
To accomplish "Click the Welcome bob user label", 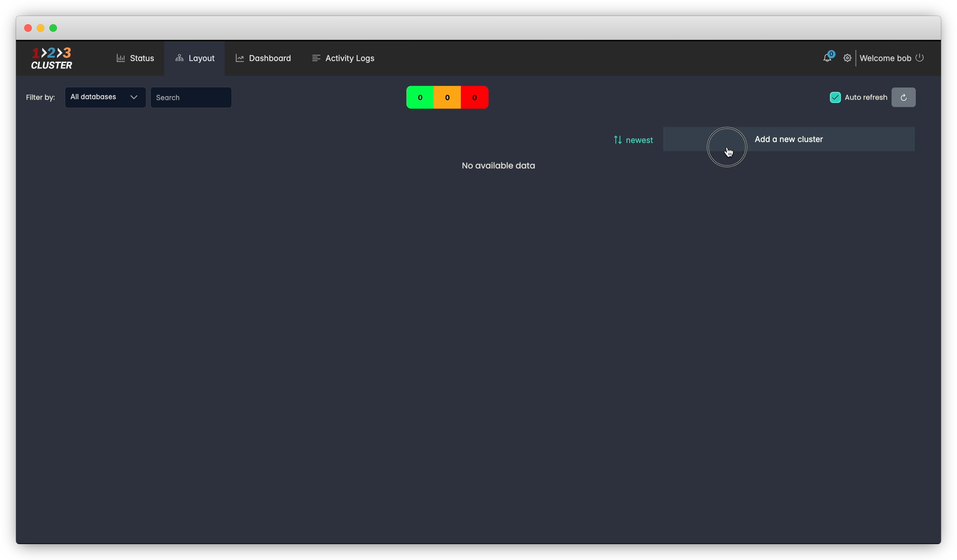I will pyautogui.click(x=885, y=58).
